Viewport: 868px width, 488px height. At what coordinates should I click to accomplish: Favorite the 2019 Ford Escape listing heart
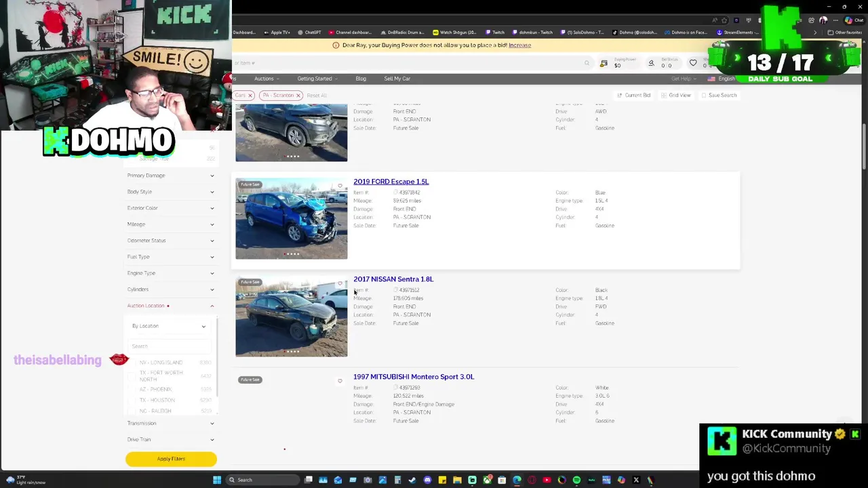tap(340, 186)
